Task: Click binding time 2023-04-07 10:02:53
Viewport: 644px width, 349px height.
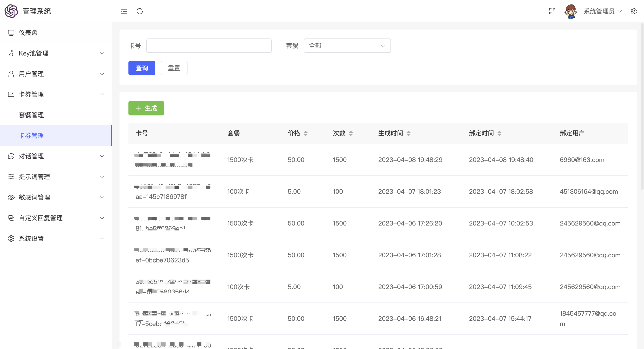Action: coord(501,223)
